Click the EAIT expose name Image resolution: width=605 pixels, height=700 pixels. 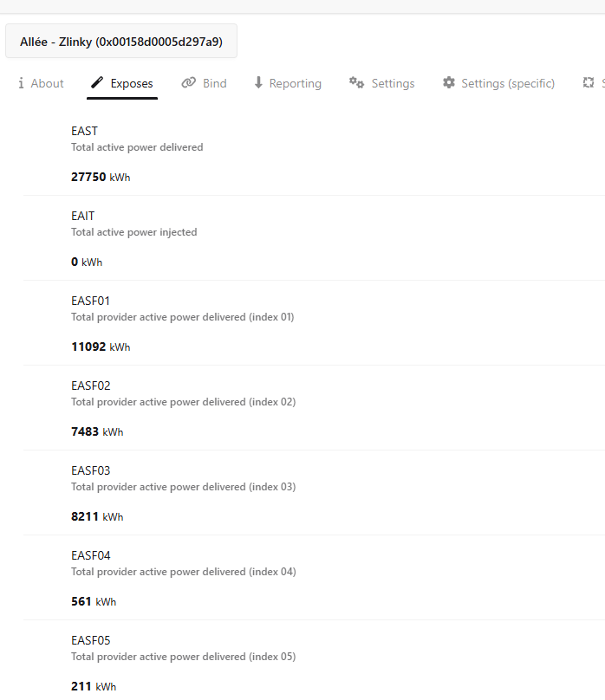point(83,216)
